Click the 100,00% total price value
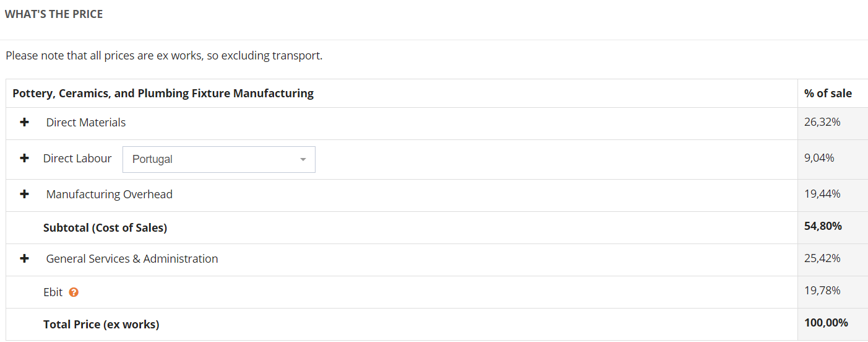The width and height of the screenshot is (868, 342). pyautogui.click(x=826, y=323)
